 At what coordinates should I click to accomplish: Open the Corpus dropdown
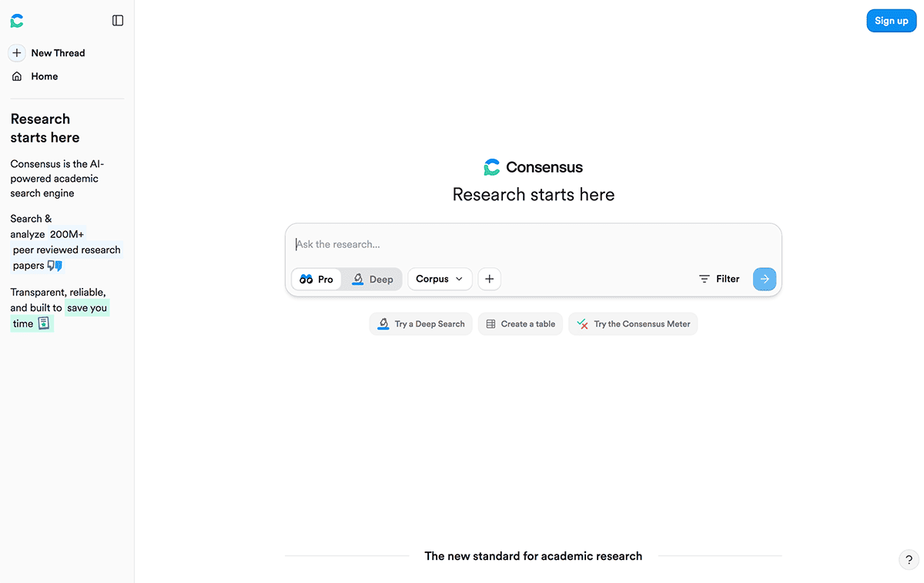(440, 279)
